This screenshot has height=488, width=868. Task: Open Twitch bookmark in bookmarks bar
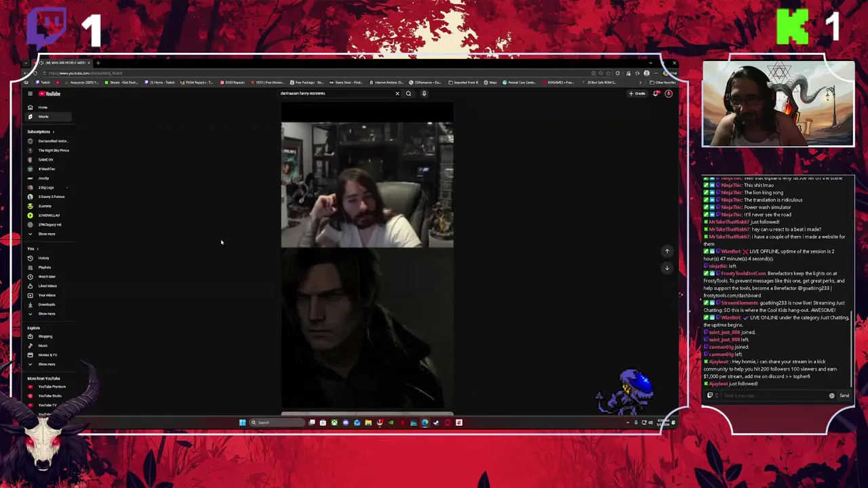44,83
